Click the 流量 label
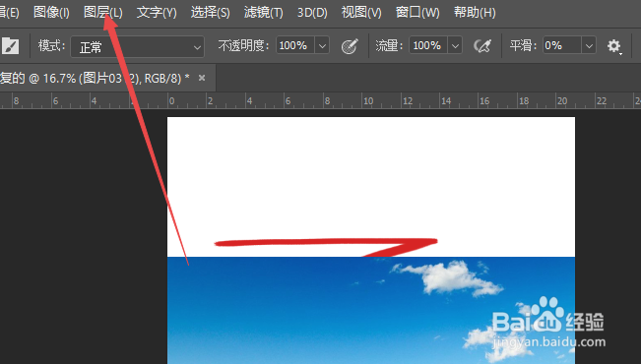Image resolution: width=641 pixels, height=364 pixels. [x=389, y=45]
